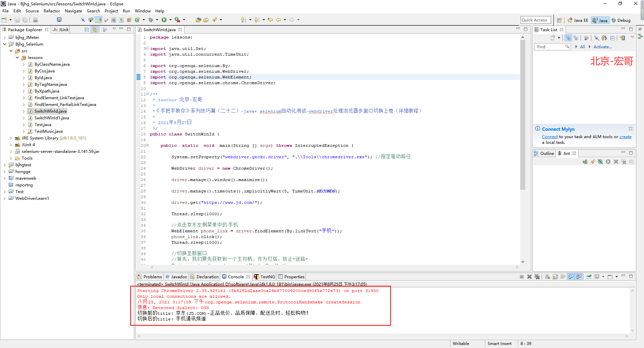Expand the bjhg_JMeter project
Viewport: 644px width, 348px height.
click(4, 38)
